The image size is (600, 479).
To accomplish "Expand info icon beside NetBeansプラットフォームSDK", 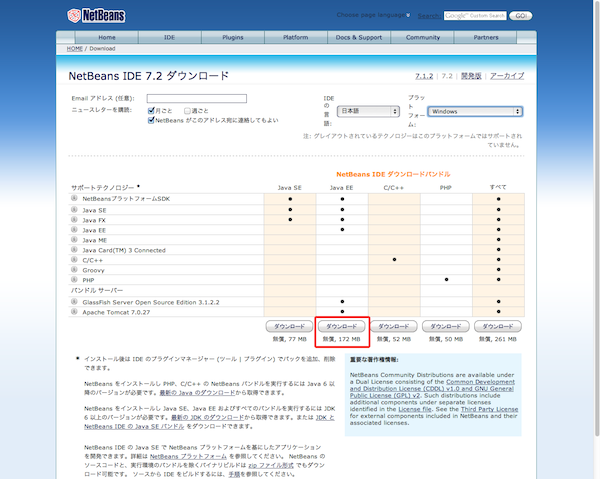I will click(x=74, y=198).
